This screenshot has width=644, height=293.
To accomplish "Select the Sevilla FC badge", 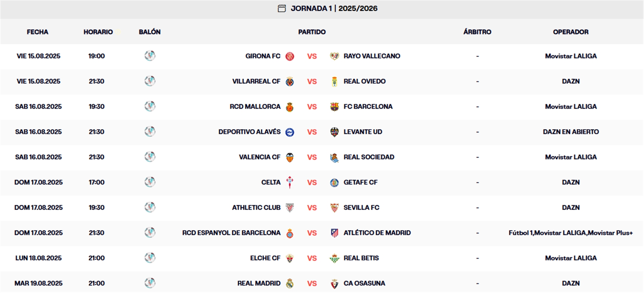I will tap(335, 207).
